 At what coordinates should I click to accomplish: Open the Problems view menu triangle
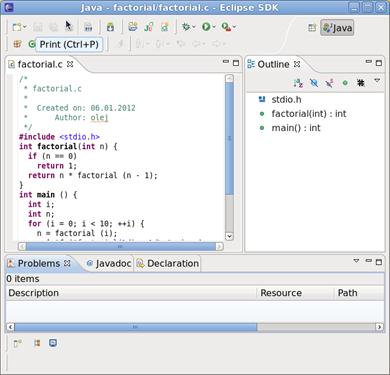[356, 261]
